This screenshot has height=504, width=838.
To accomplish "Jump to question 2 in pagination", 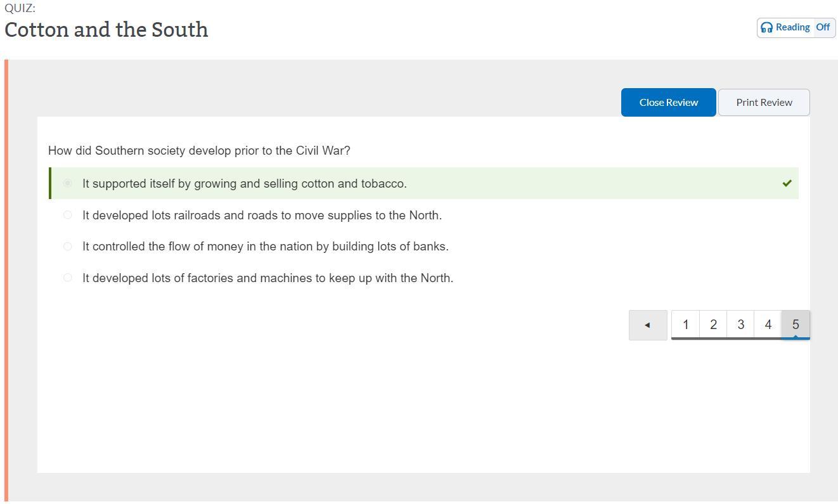I will click(713, 325).
